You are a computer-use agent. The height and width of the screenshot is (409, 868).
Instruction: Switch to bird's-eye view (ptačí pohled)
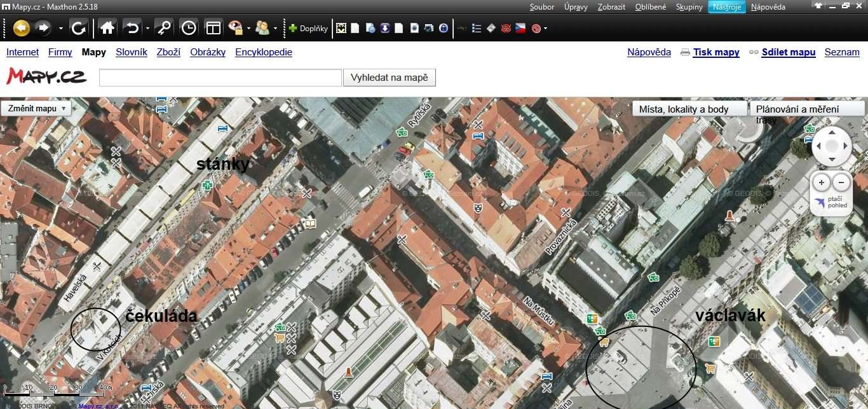point(832,203)
